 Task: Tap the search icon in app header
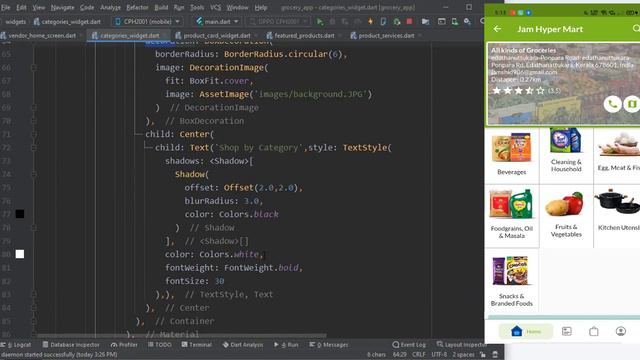click(x=636, y=29)
